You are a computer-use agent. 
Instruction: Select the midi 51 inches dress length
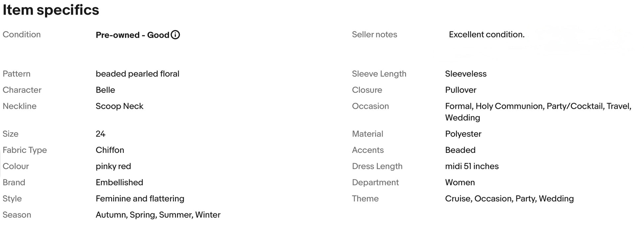(x=472, y=166)
